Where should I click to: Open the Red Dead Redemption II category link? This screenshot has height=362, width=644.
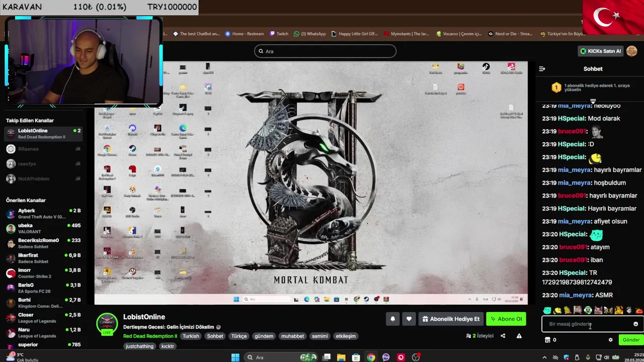click(150, 336)
